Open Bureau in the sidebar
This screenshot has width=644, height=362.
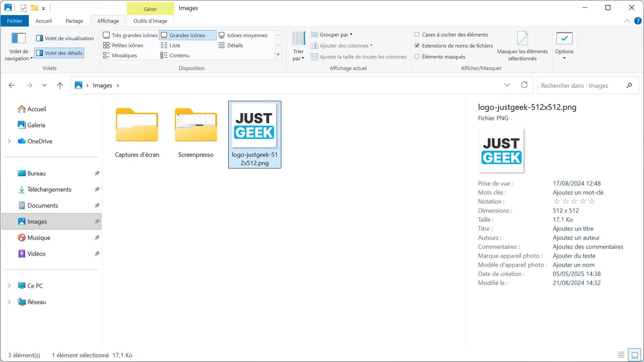click(x=37, y=173)
